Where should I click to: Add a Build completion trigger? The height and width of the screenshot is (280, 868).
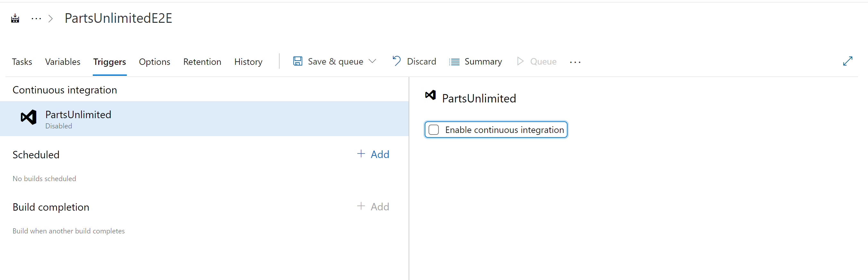coord(373,206)
